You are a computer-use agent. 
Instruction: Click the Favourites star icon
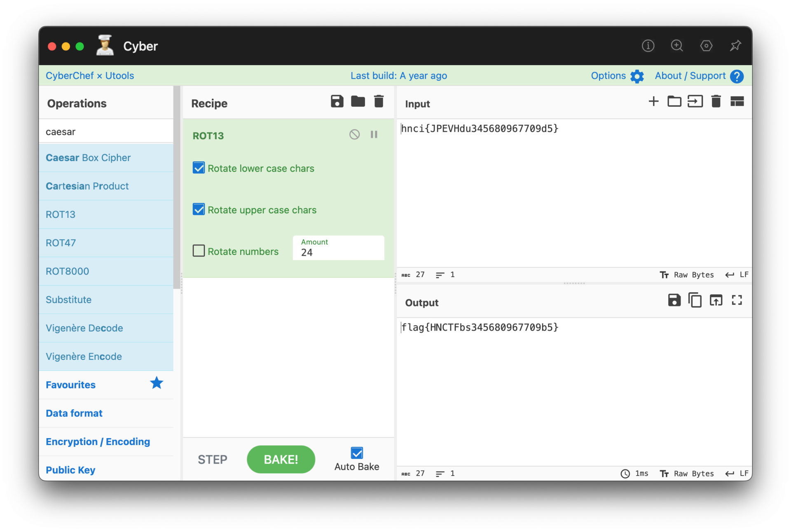pos(157,383)
